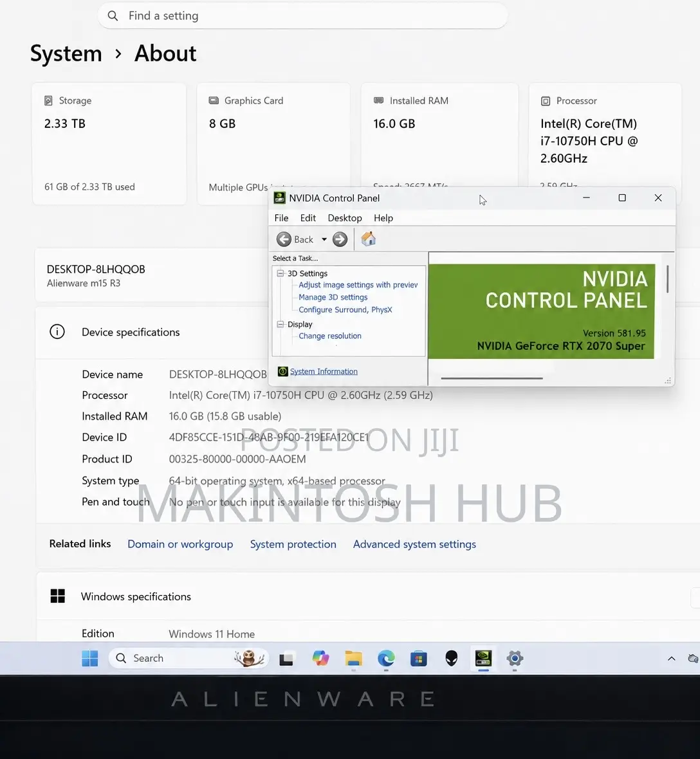Go to NVIDIA Control Panel home icon
Image resolution: width=700 pixels, height=759 pixels.
(369, 239)
